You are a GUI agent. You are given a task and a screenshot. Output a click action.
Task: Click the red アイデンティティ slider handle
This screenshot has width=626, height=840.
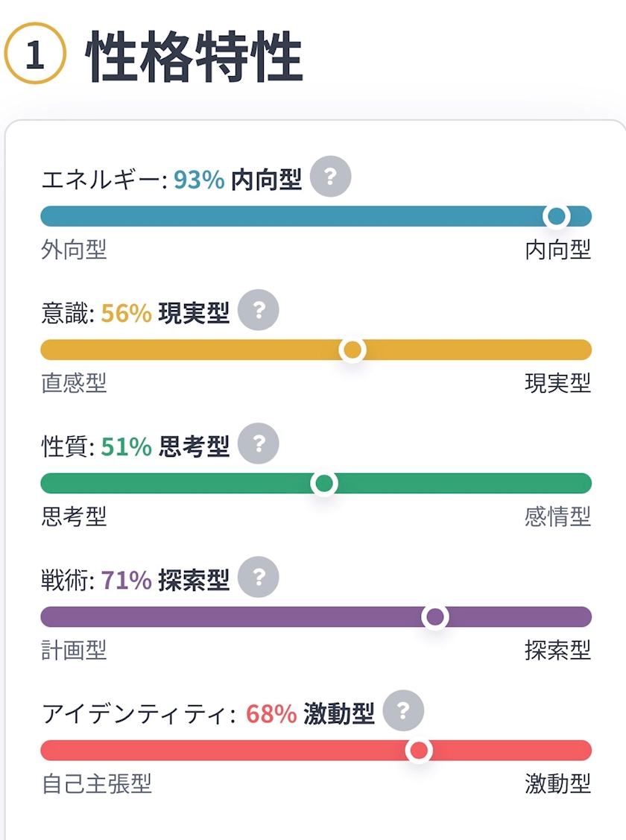tap(419, 751)
